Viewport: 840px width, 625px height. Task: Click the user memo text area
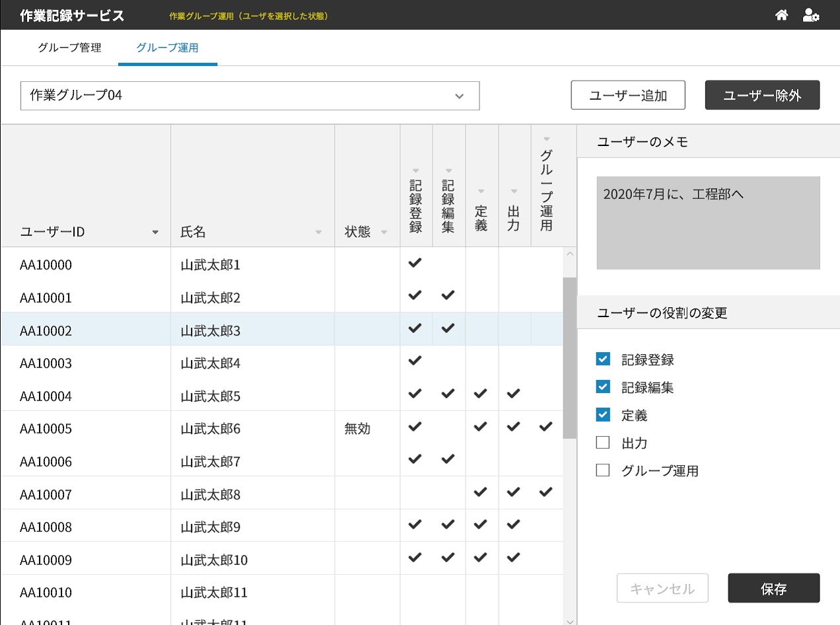708,223
